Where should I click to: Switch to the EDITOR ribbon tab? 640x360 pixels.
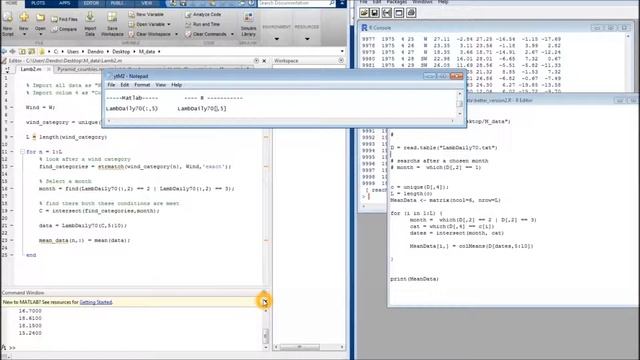pos(91,3)
